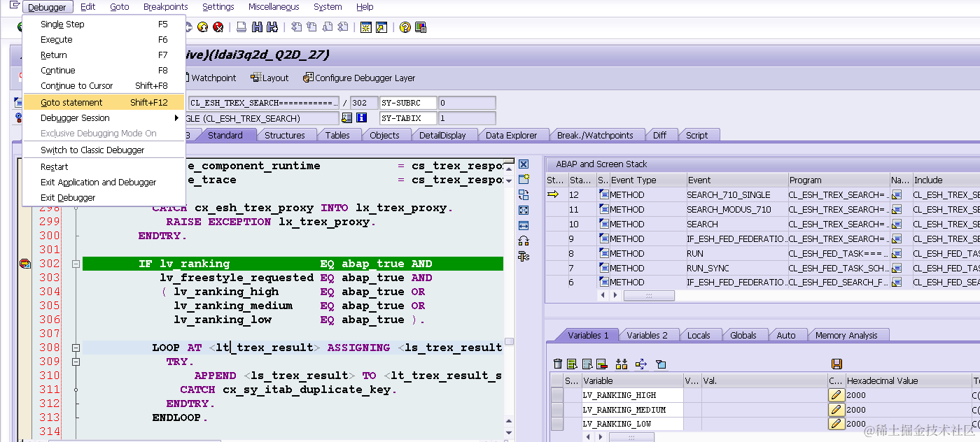Choose Continue to Cursor menu entry
This screenshot has height=442, width=980.
(104, 86)
